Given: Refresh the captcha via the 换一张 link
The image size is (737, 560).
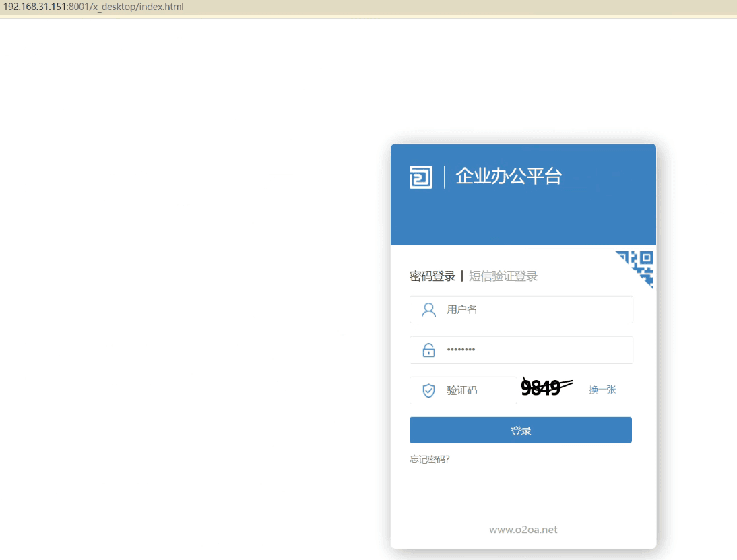Looking at the screenshot, I should [602, 389].
